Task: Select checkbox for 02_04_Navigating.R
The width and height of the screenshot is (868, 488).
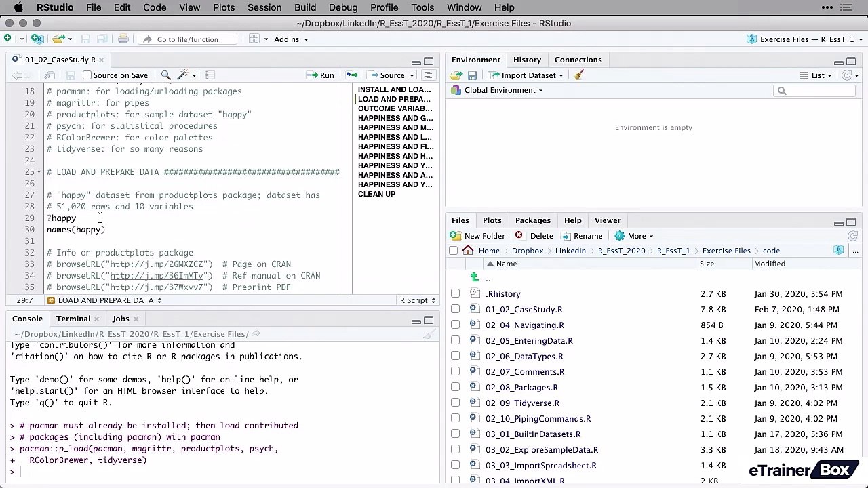Action: click(455, 325)
